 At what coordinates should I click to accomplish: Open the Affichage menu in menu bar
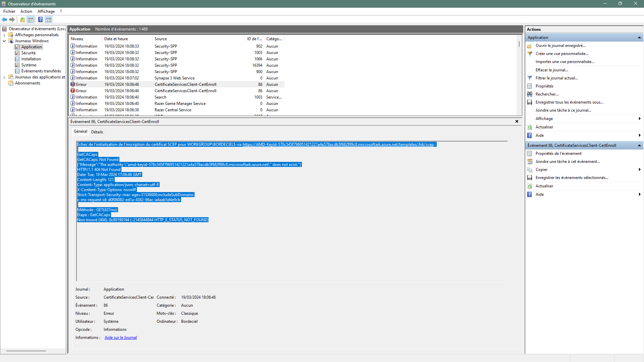[46, 11]
